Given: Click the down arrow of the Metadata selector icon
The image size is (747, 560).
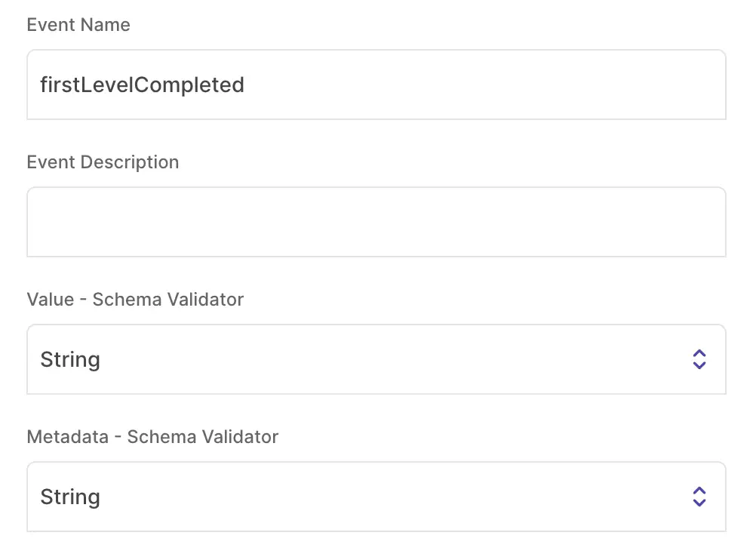Looking at the screenshot, I should (699, 502).
